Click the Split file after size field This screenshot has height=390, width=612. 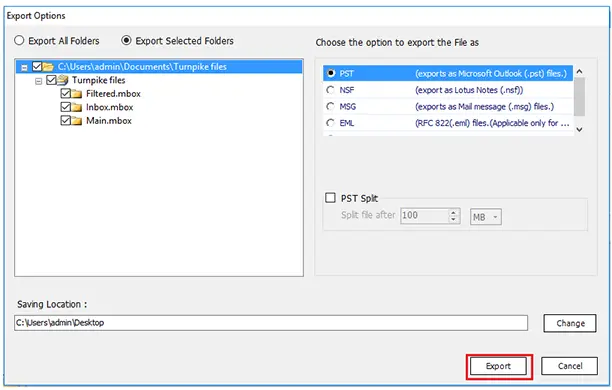424,215
